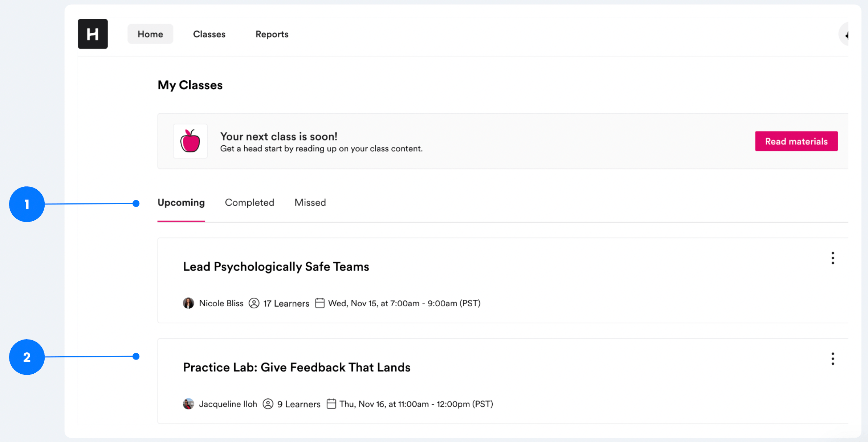Open the kebab menu for Practice Lab card
The height and width of the screenshot is (442, 868).
tap(833, 358)
